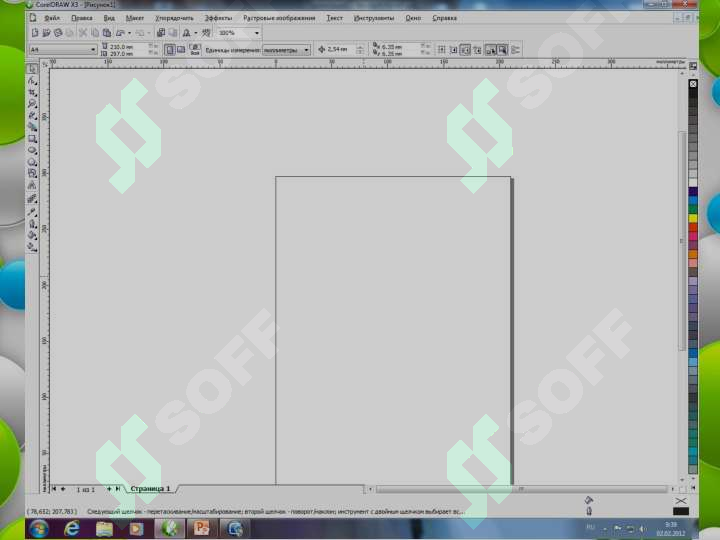Screen dimensions: 720x540
Task: Click the Paste clipboard icon
Action: click(107, 33)
